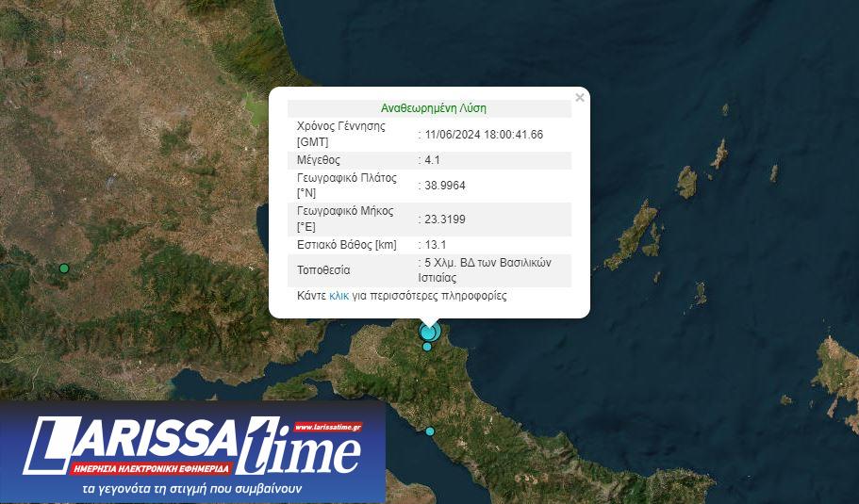859x504 pixels.
Task: Select the large cyan epicenter marker
Action: coord(430,332)
